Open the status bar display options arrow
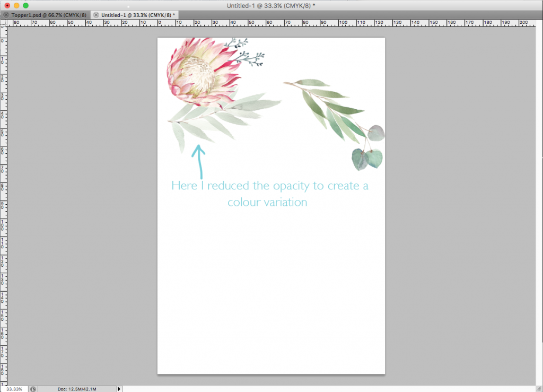Viewport: 543px width, 392px height. 119,388
